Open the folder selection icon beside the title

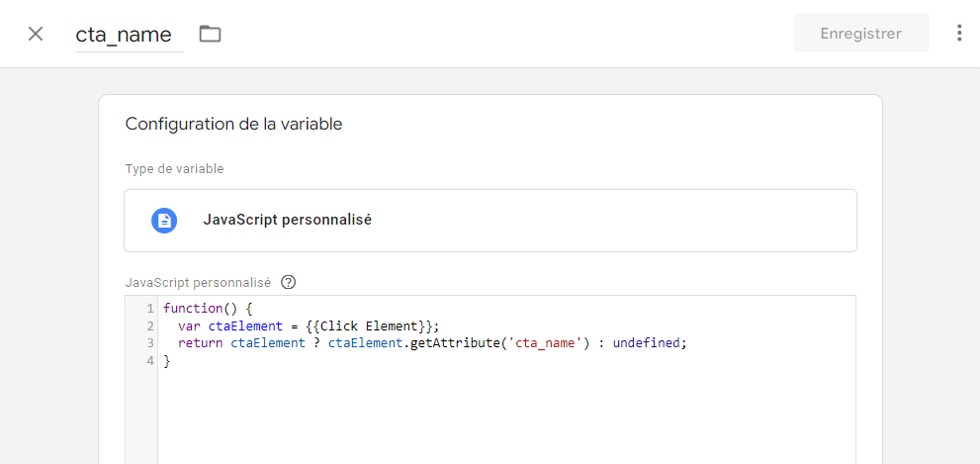coord(210,34)
